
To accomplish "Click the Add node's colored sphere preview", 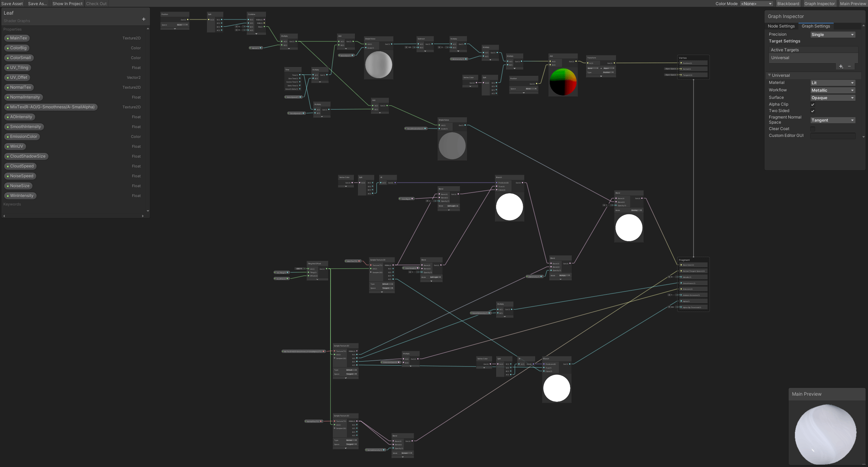I will tap(563, 82).
